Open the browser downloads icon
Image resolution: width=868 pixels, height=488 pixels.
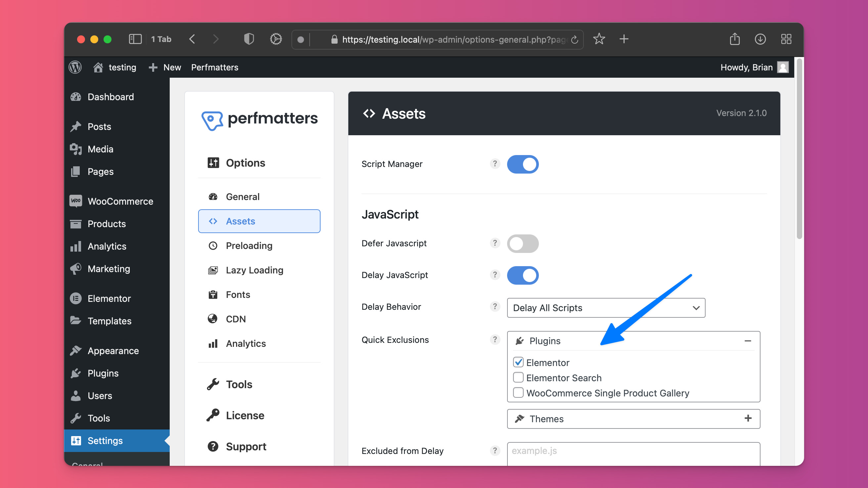click(x=760, y=39)
